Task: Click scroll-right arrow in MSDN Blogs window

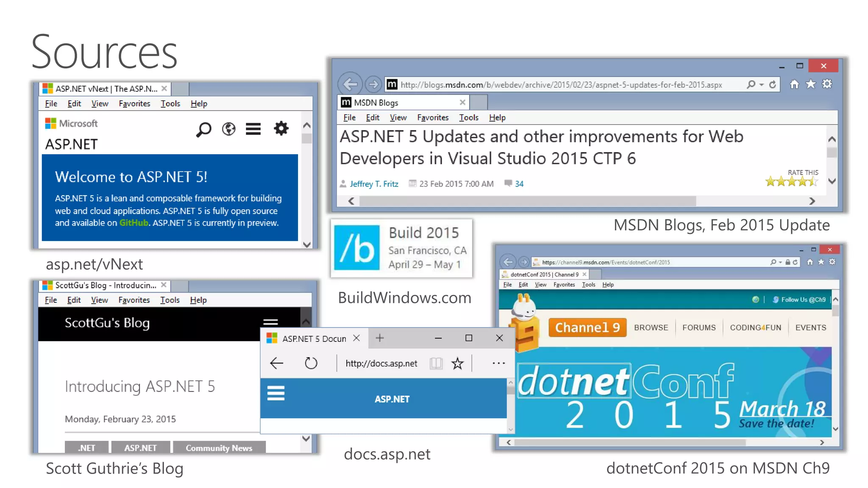Action: (x=812, y=201)
